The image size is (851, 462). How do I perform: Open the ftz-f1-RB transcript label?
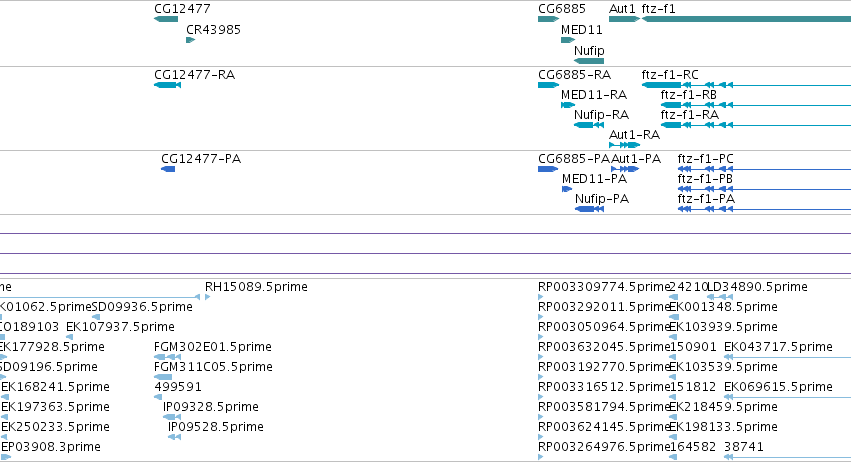click(688, 95)
